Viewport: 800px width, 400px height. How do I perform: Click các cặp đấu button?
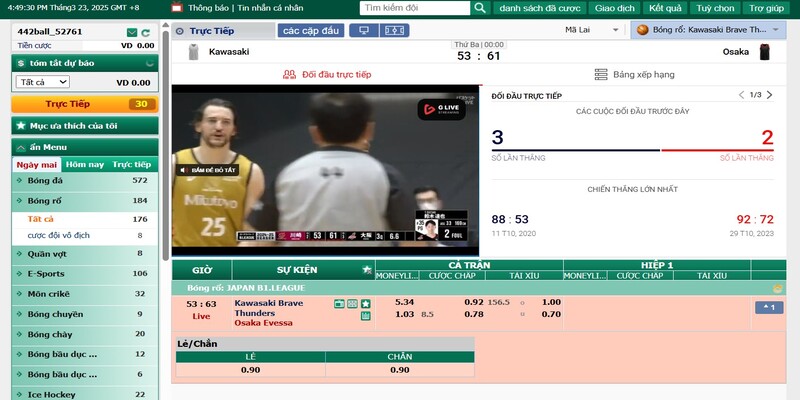point(311,31)
